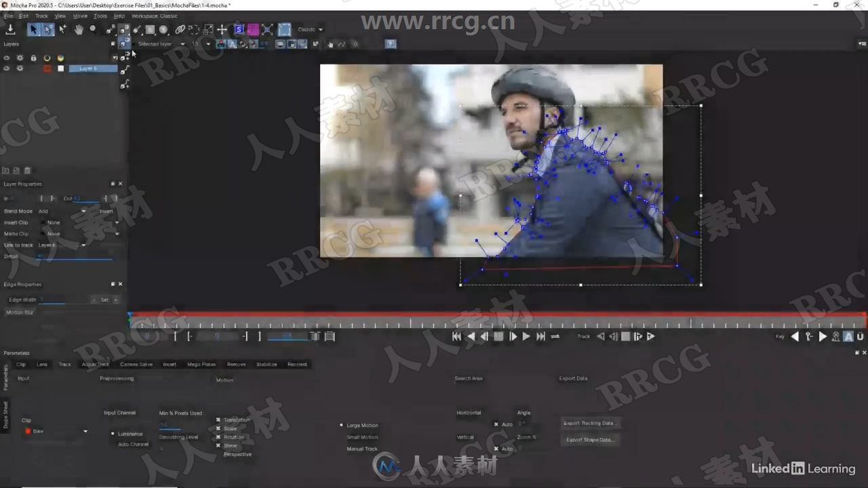Open the Link to track Layer 6 dropdown
Image resolution: width=868 pixels, height=488 pixels.
pos(62,245)
